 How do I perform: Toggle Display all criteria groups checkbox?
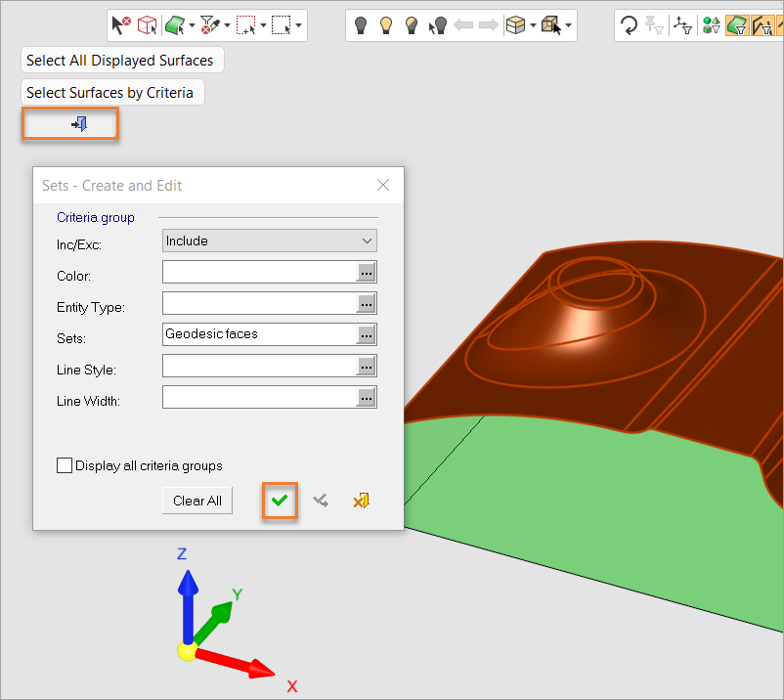pos(65,466)
